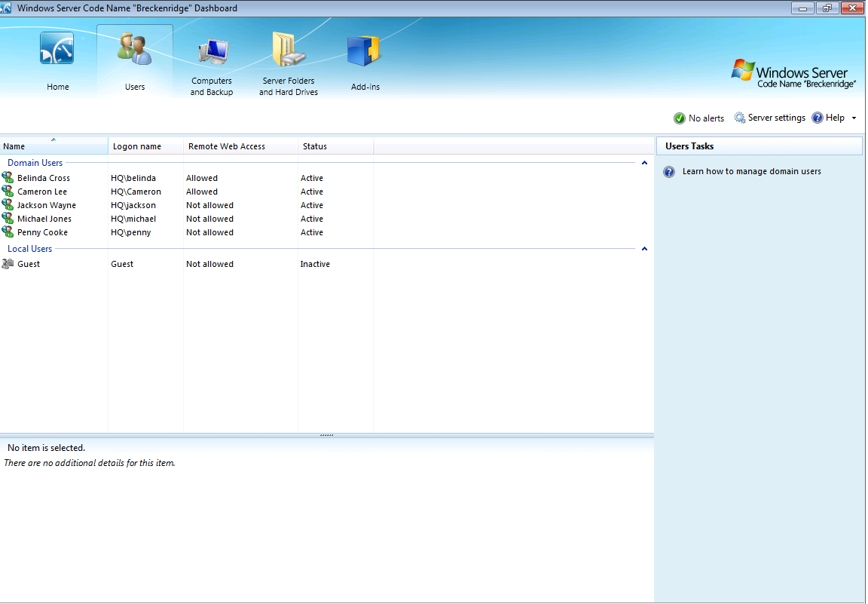Open the Help dropdown arrow
868x604 pixels.
pos(854,118)
